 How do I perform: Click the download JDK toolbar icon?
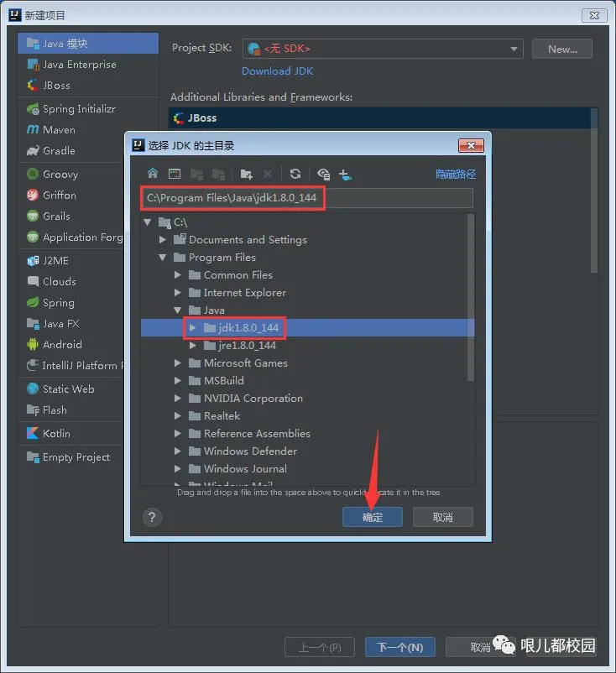pos(345,174)
